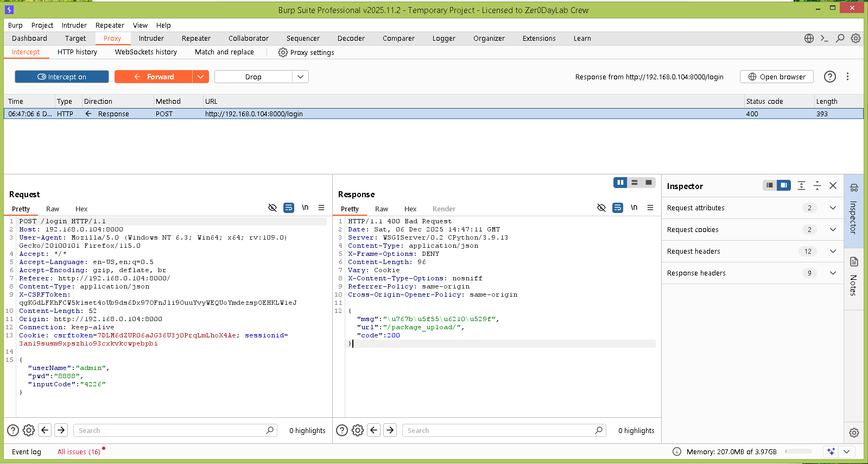Screen dimensions: 868x464
Task: Switch Request view to Hex tab
Action: coord(81,209)
